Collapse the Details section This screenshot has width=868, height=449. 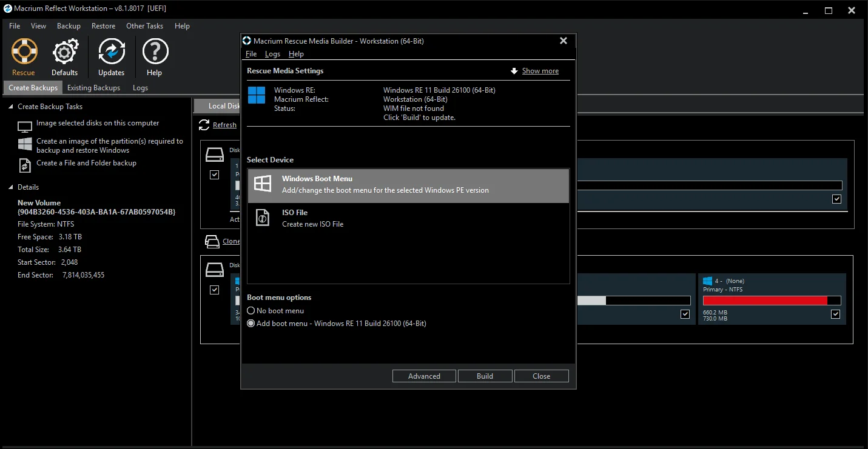coord(10,187)
